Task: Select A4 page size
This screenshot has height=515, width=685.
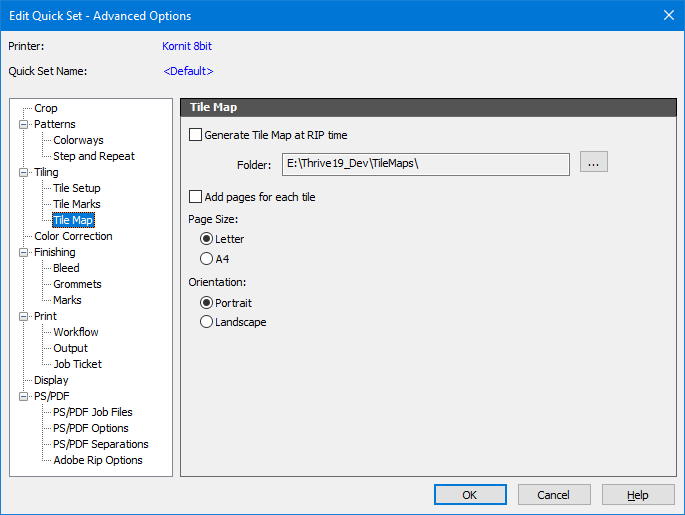Action: 207,259
